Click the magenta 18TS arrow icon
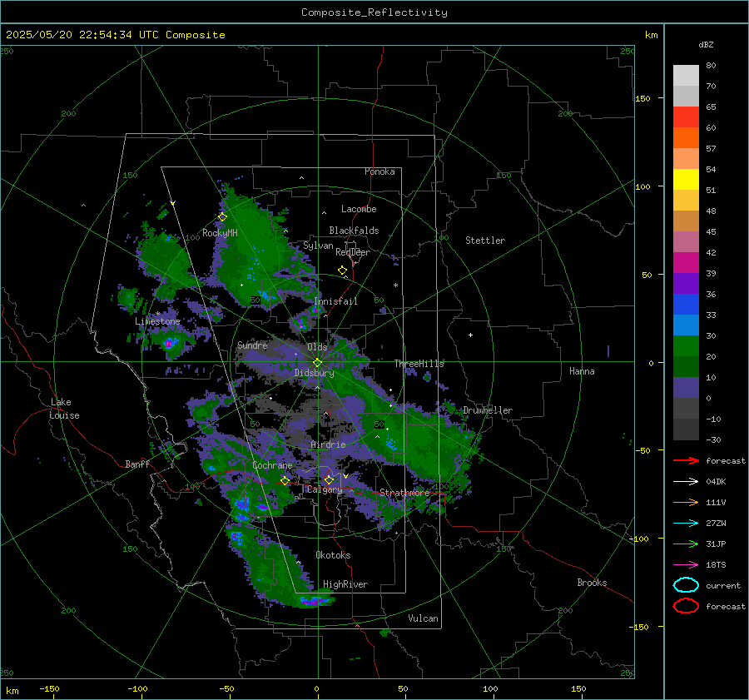The width and height of the screenshot is (749, 700). pos(686,565)
